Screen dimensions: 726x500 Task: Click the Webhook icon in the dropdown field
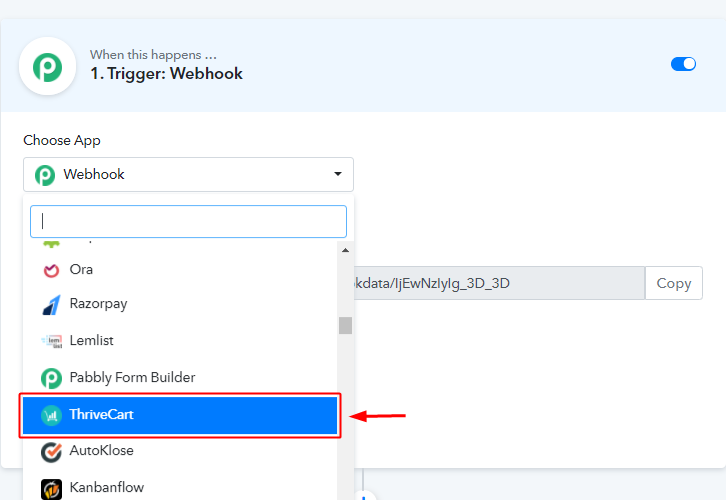click(x=45, y=175)
